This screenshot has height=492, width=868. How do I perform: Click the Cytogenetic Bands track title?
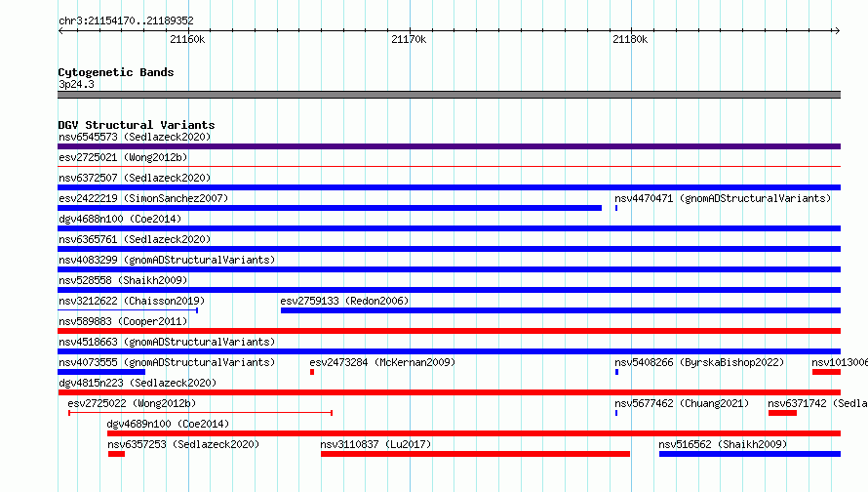[x=116, y=72]
